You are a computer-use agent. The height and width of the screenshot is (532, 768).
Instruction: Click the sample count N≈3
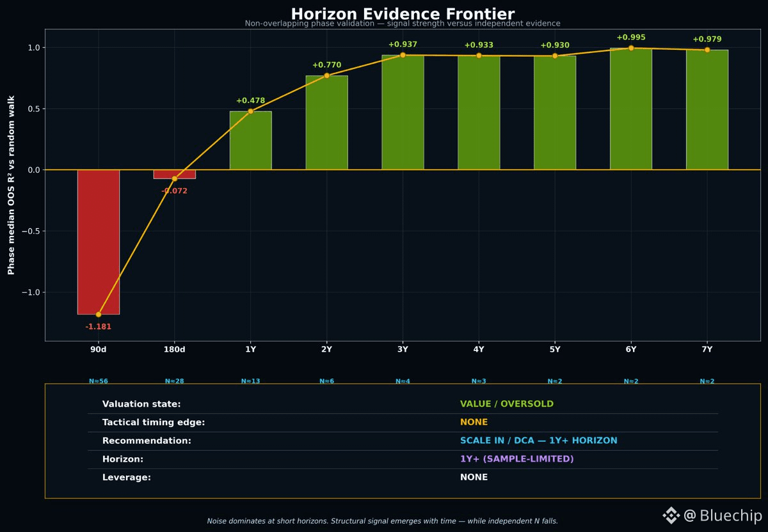(x=479, y=381)
